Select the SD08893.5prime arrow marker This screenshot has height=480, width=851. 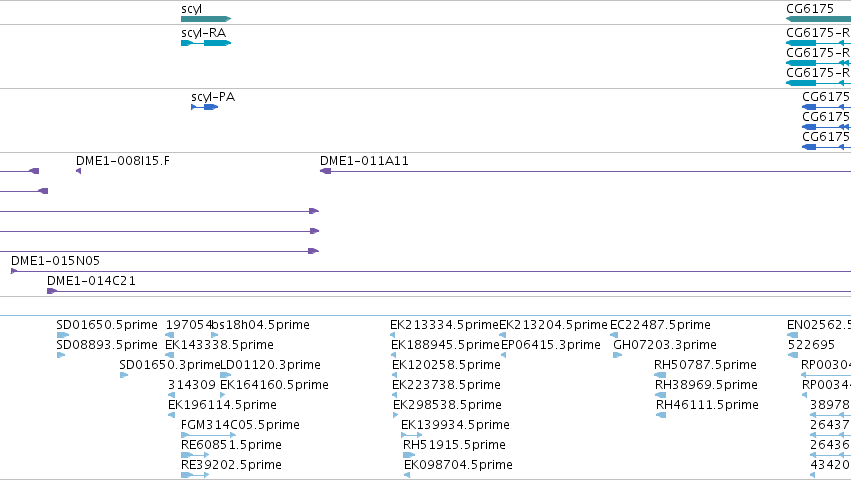[x=61, y=355]
